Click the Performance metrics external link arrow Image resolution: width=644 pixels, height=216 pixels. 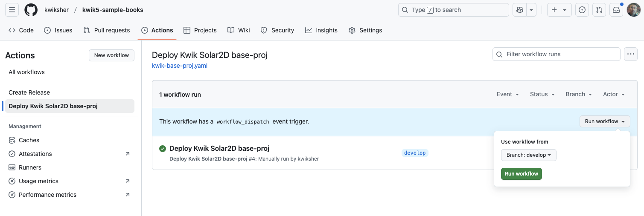[x=128, y=195]
